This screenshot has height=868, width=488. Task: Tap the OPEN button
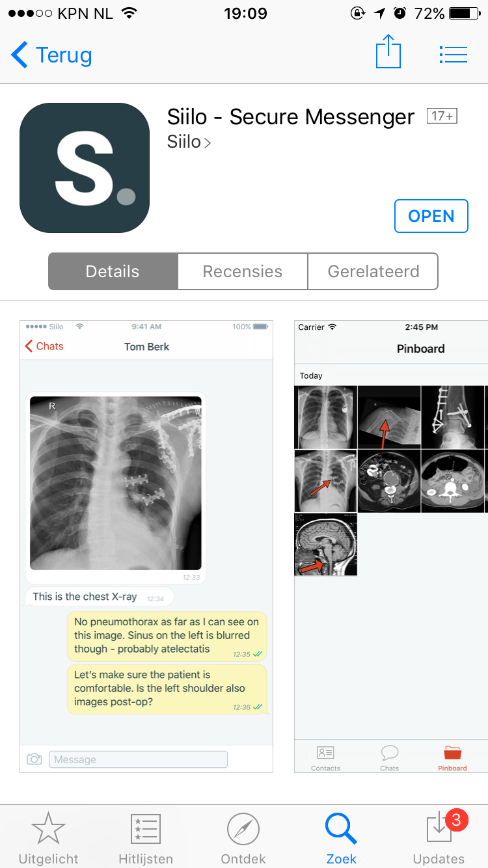[x=431, y=216]
